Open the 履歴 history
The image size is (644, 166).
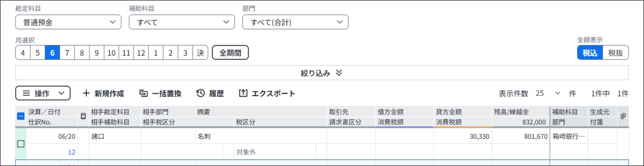coord(210,94)
